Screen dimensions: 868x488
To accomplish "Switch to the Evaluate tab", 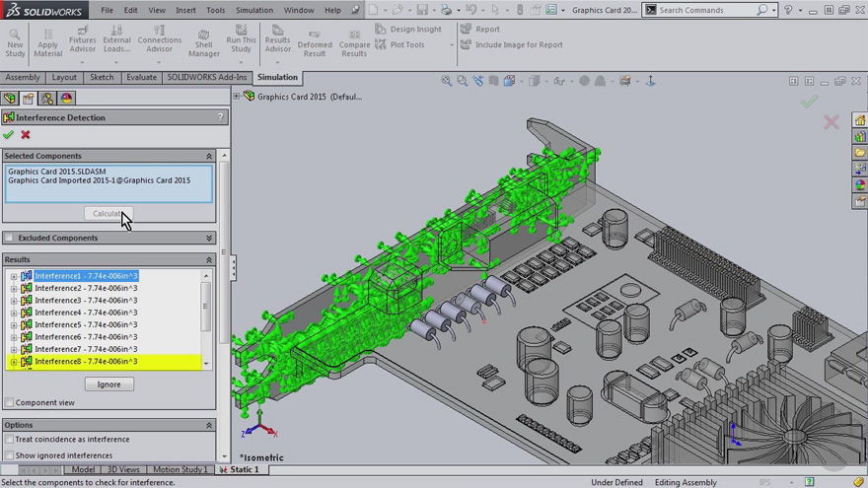I will (x=141, y=78).
